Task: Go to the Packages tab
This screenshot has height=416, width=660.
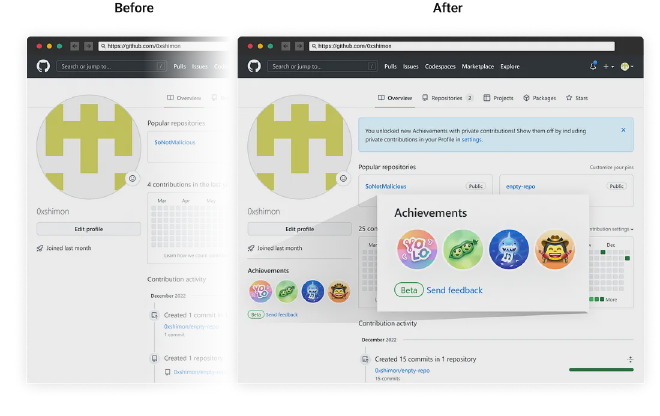Action: click(x=538, y=98)
